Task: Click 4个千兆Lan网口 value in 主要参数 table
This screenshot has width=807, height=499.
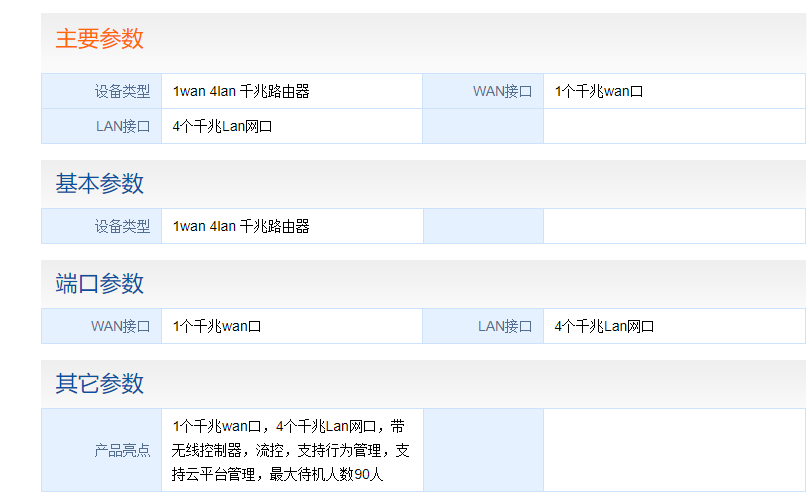Action: pos(222,127)
